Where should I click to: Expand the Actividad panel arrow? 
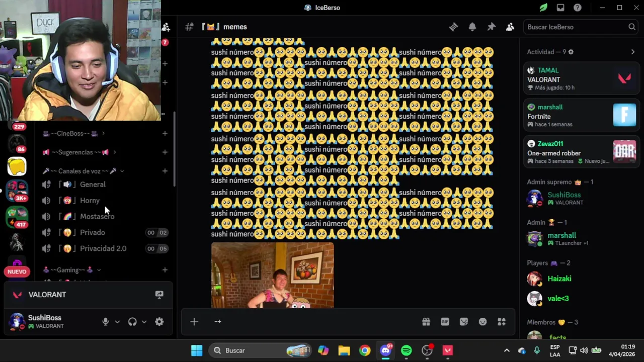[633, 52]
